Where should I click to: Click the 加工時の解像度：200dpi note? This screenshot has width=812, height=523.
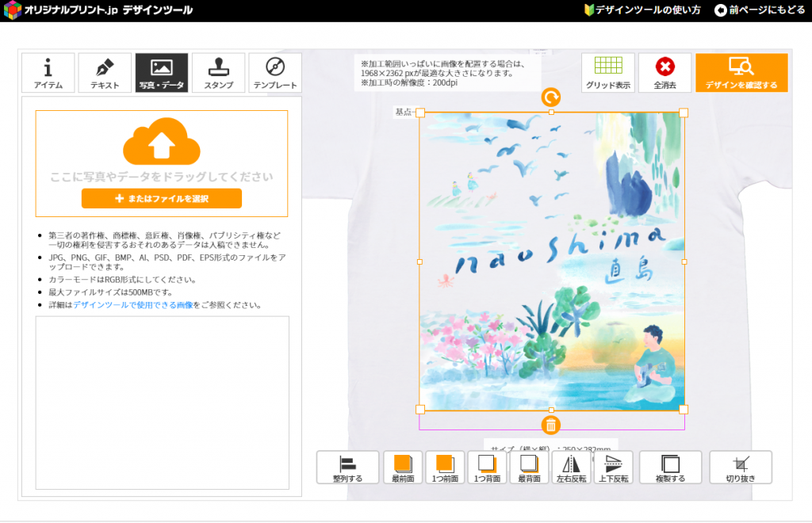pos(409,82)
